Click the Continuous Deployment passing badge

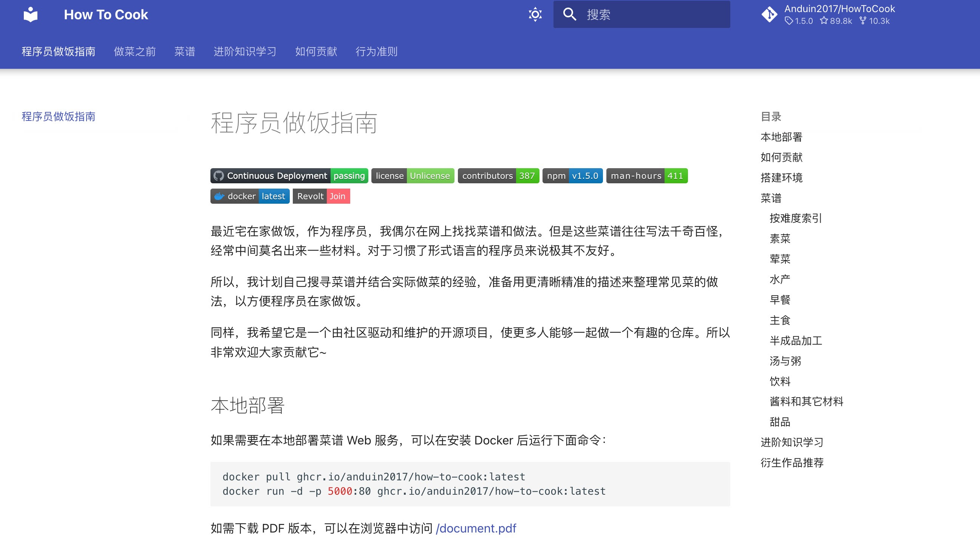pyautogui.click(x=289, y=176)
